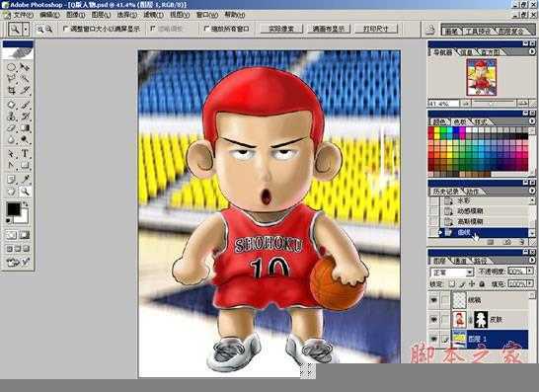Toggle 缩放所有窗口 checkbox

(x=207, y=29)
